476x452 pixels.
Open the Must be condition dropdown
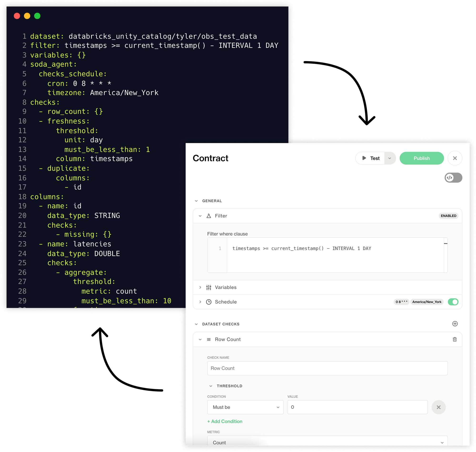click(x=245, y=407)
